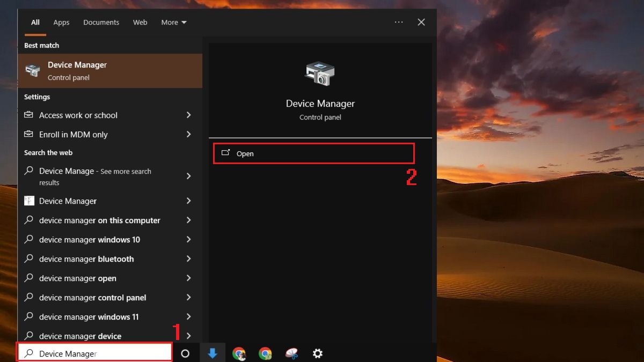Open Settings gear on the taskbar
644x362 pixels.
318,353
